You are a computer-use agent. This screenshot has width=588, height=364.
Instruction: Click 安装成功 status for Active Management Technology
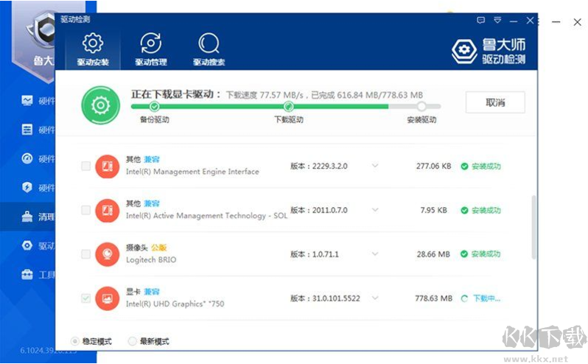(480, 210)
